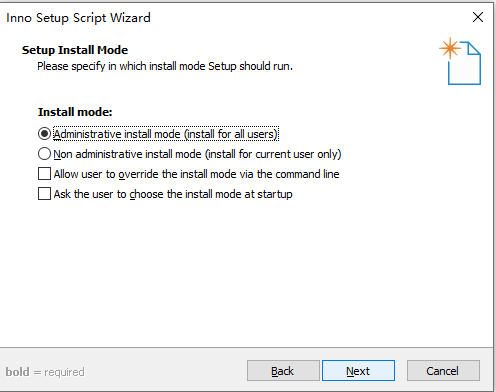Tick Ask the user to choose checkbox
Viewport: 496px width, 392px height.
44,194
